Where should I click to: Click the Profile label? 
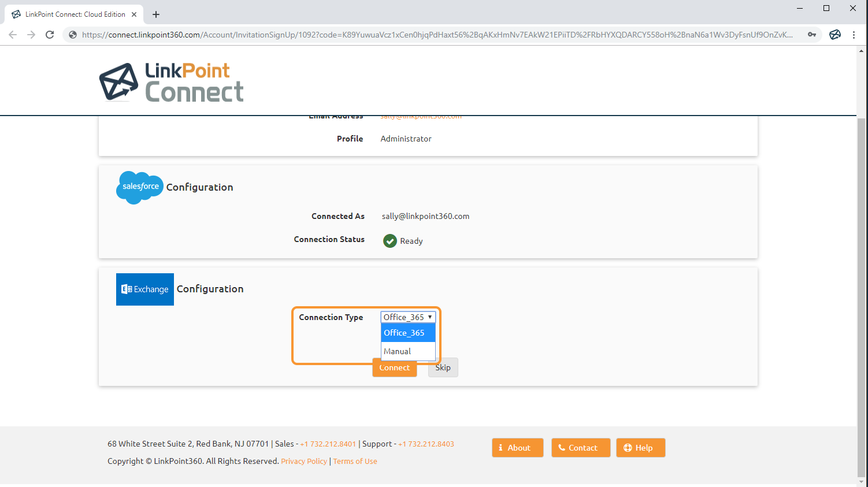(x=350, y=139)
